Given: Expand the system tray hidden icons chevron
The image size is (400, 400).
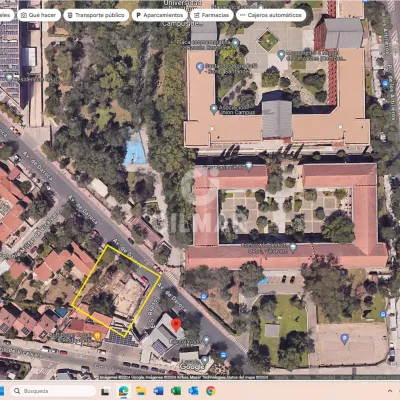Looking at the screenshot, I should tap(390, 391).
